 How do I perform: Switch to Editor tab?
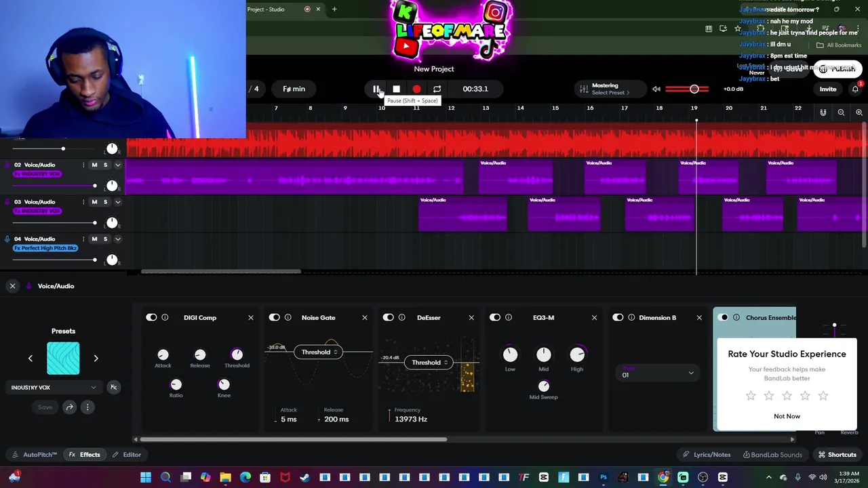[127, 455]
